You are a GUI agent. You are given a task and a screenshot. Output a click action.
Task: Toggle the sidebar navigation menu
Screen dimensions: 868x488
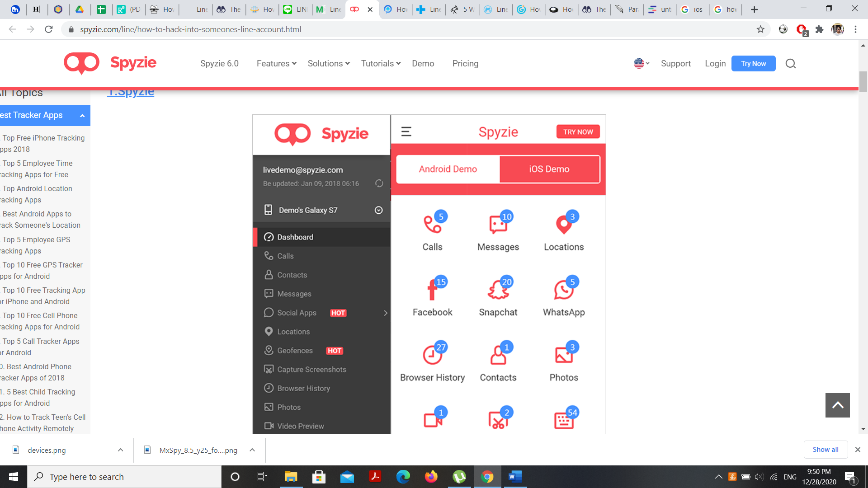tap(406, 131)
